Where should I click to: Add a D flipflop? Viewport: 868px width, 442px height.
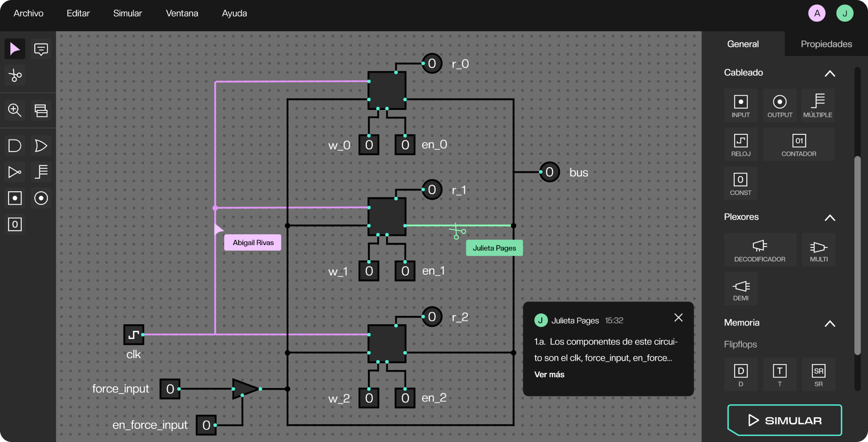[741, 375]
